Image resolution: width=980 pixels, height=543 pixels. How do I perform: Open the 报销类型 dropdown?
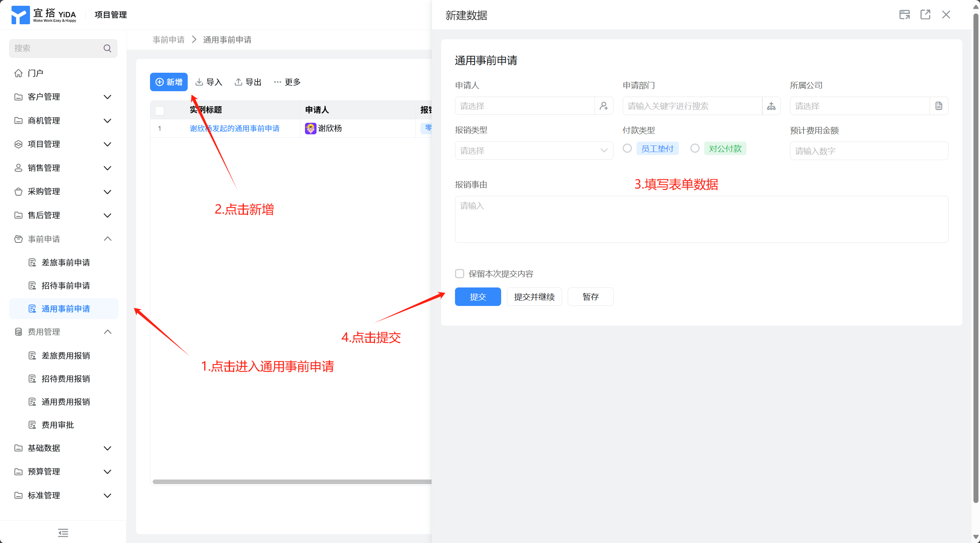tap(533, 150)
